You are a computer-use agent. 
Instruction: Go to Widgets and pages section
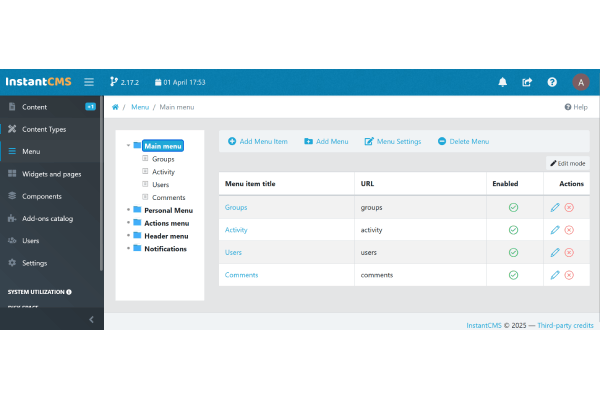coord(50,174)
